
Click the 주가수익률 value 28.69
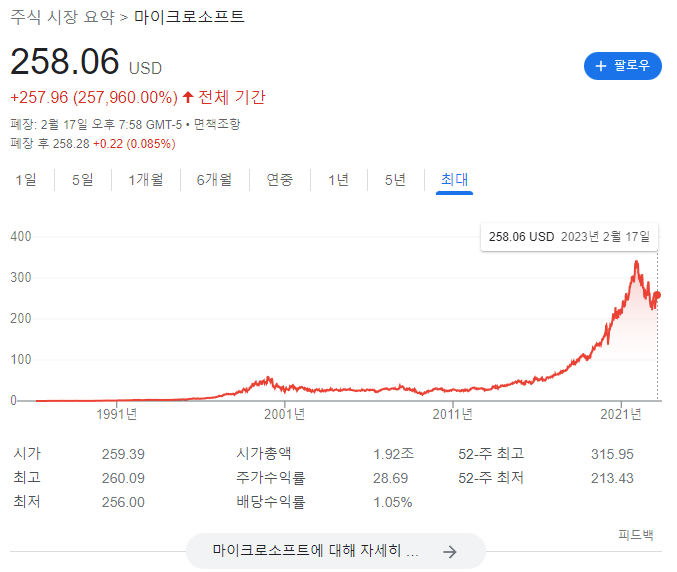pos(391,478)
